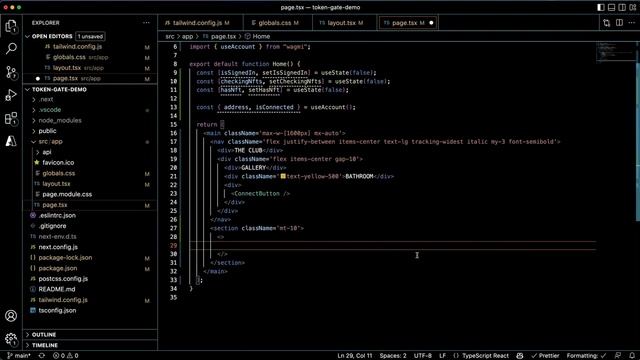Open Explorer more actions ellipsis
Screen dimensions: 640x360
[x=146, y=23]
